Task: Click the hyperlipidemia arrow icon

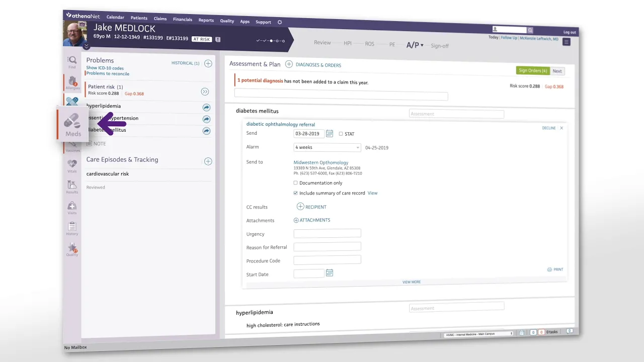Action: click(206, 108)
